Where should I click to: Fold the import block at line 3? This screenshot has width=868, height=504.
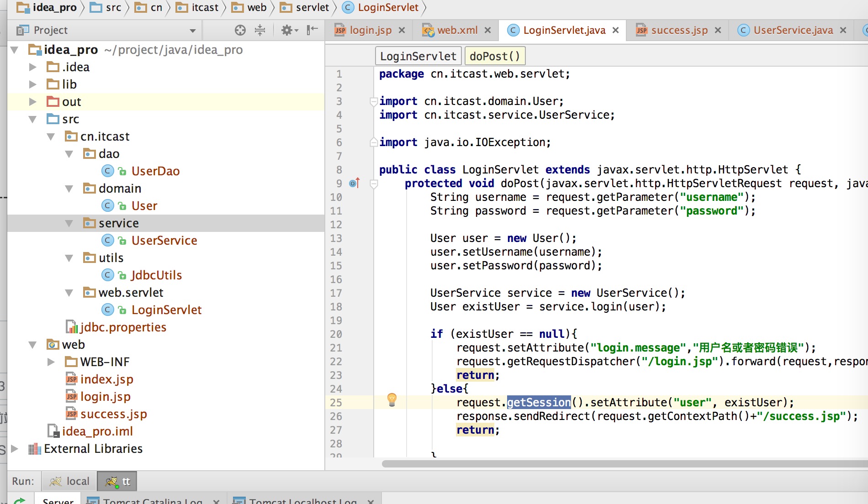[x=373, y=101]
